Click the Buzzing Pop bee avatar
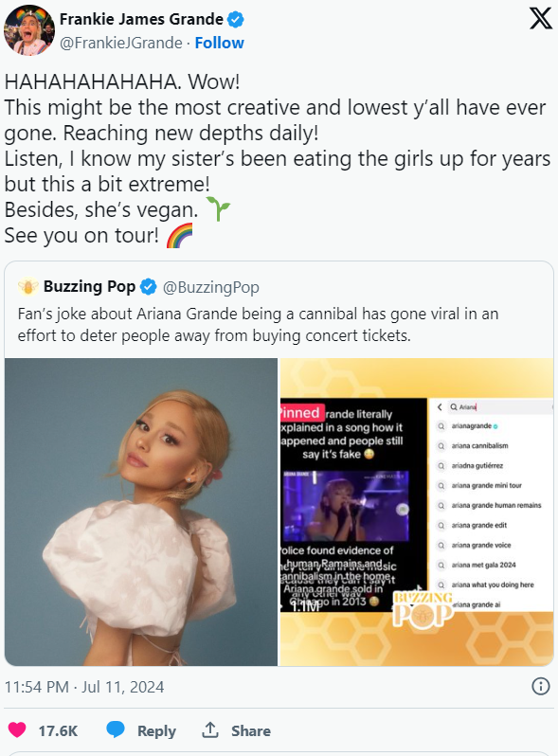Image resolution: width=558 pixels, height=756 pixels. [28, 287]
